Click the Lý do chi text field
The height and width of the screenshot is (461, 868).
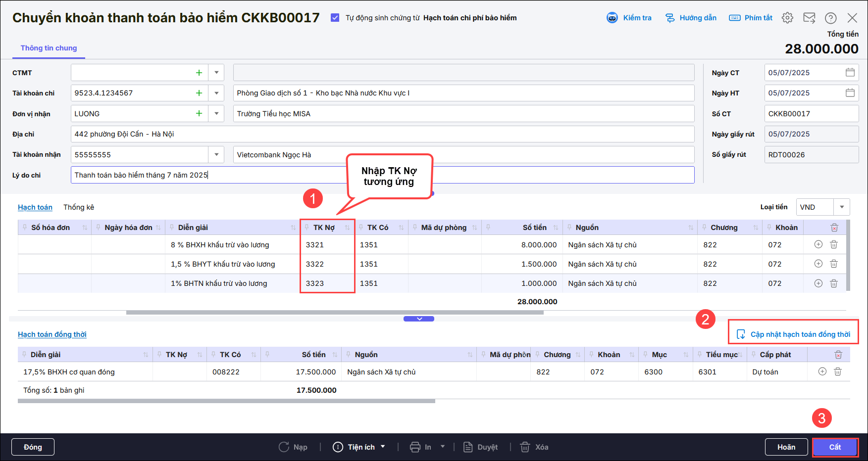tap(382, 175)
